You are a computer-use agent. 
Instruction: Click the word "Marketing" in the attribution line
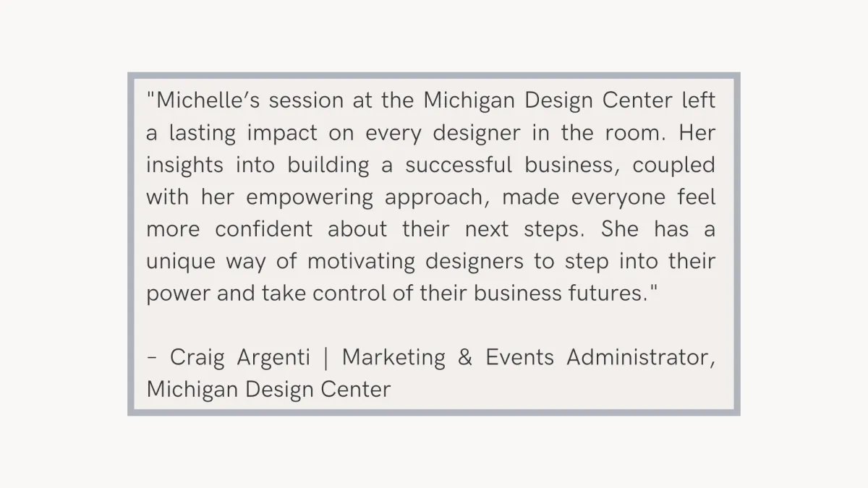(393, 358)
